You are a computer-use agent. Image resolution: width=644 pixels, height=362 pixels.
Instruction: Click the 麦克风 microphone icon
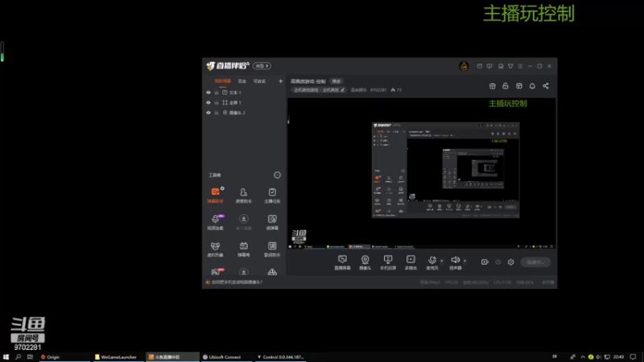click(x=432, y=260)
